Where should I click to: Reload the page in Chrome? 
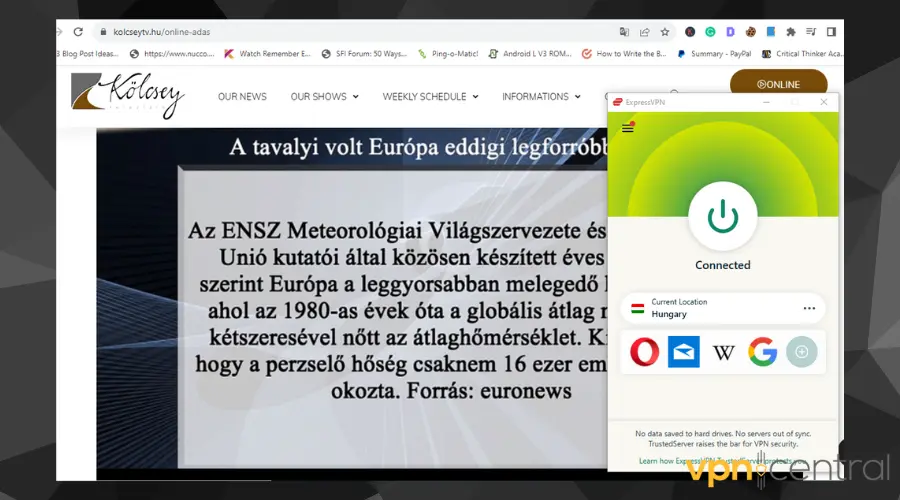(78, 32)
